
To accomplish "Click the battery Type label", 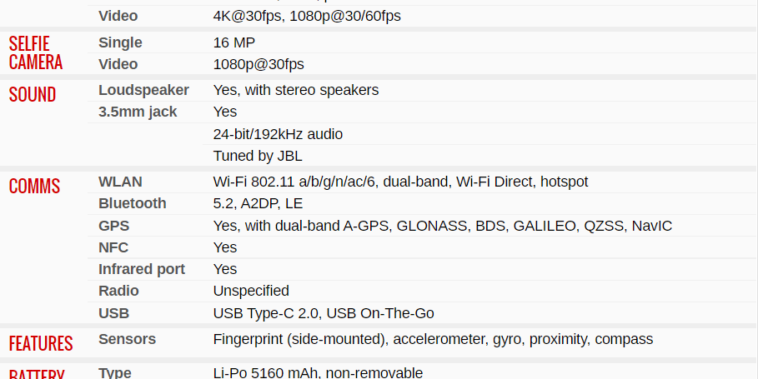I will click(115, 373).
